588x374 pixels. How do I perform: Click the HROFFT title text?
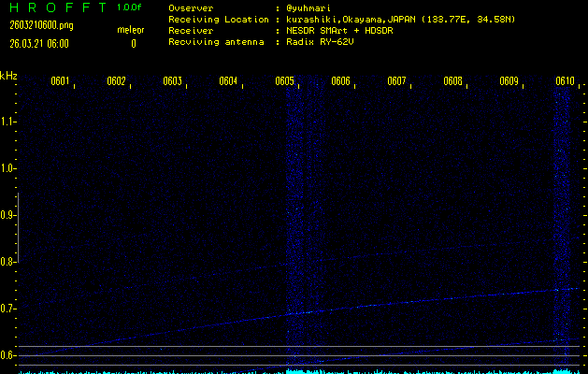[58, 7]
